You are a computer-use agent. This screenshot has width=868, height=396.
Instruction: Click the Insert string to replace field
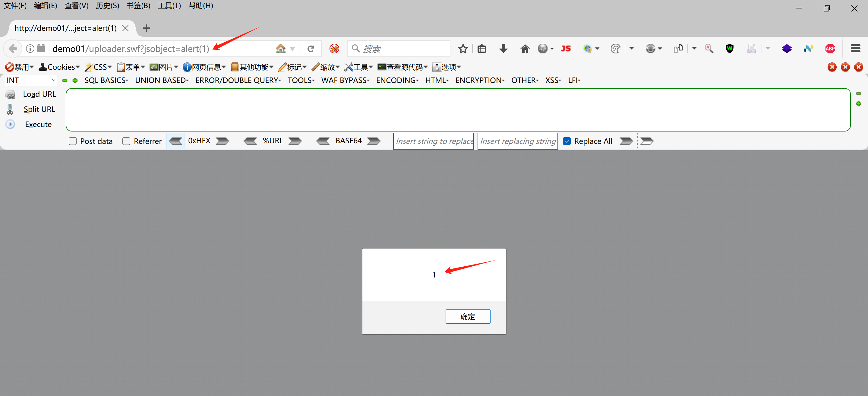coord(433,141)
